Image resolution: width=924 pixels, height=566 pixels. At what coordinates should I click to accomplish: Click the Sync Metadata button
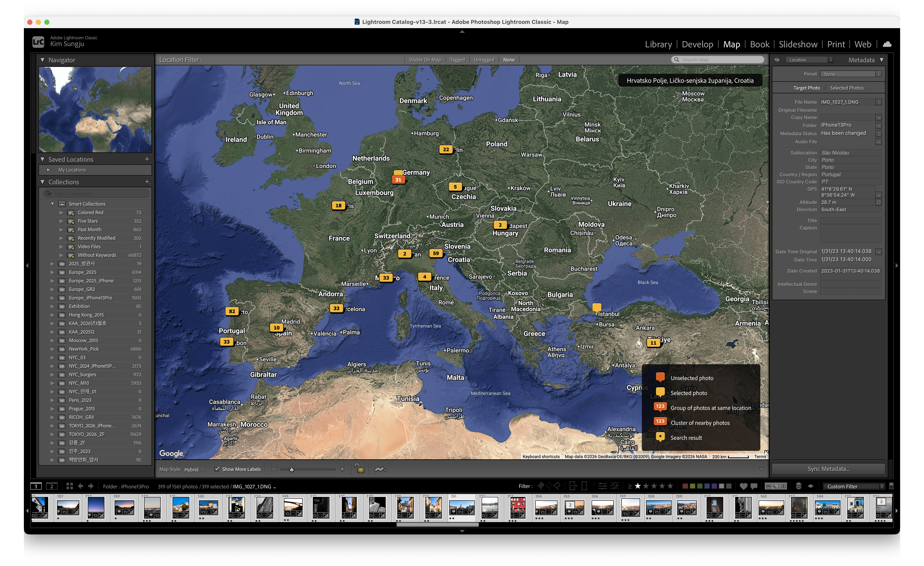click(828, 469)
